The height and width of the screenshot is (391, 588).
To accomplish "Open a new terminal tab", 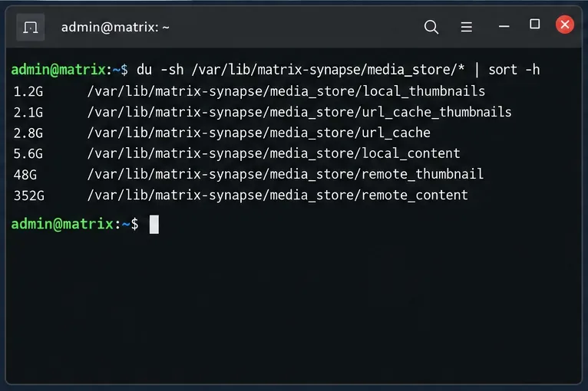I will [31, 28].
